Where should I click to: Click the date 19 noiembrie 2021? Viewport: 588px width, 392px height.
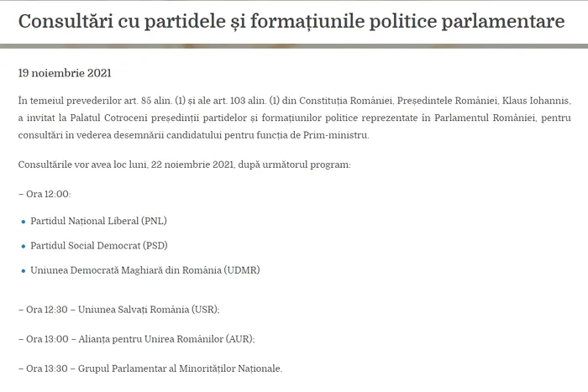(x=64, y=73)
